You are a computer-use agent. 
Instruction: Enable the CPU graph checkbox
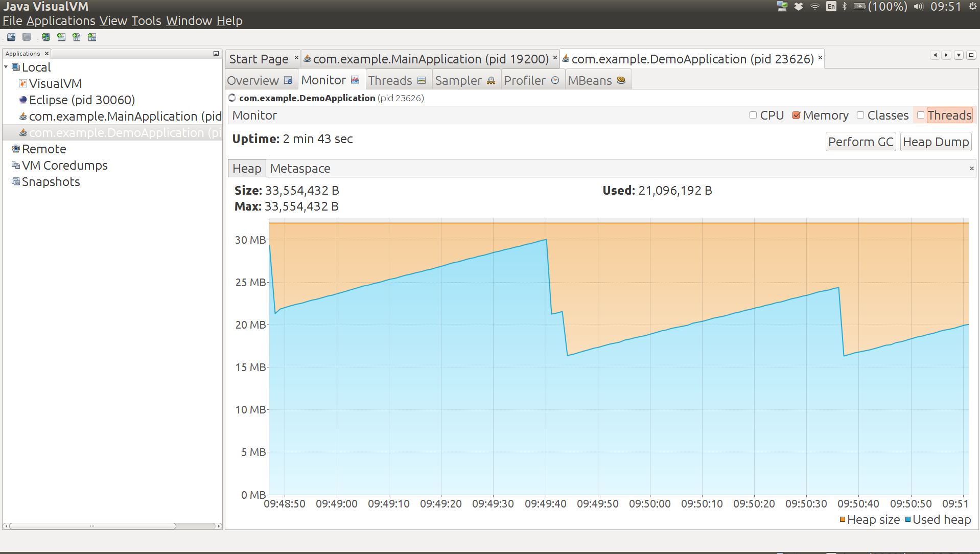click(753, 116)
